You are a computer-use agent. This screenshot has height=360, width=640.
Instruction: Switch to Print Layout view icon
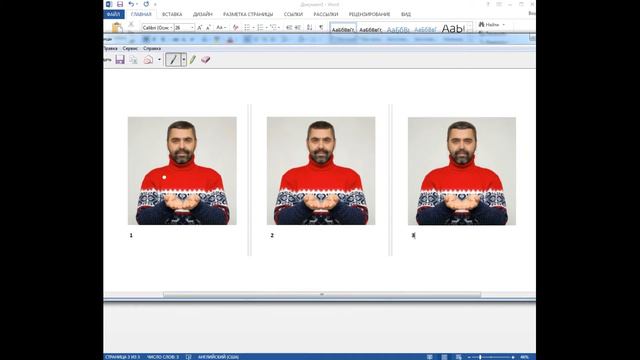tap(444, 357)
